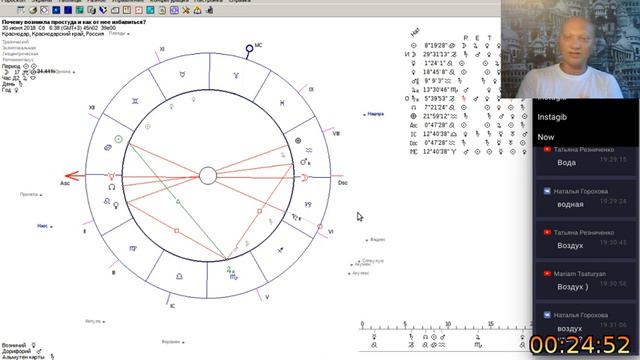Screen dimensions: 640x360
Task: Click the 'Альмутен карты' label
Action: 22,357
